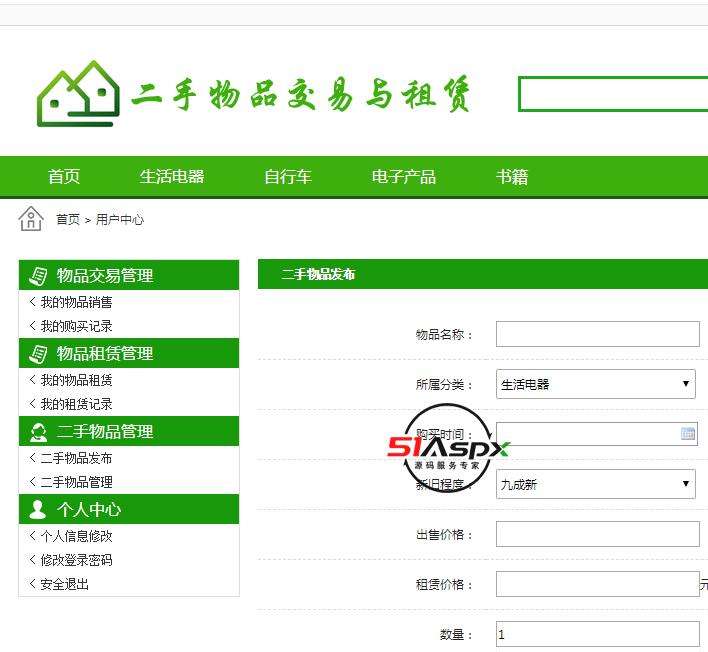The width and height of the screenshot is (708, 652).
Task: Expand the 新旧程度 dropdown
Action: [x=596, y=484]
